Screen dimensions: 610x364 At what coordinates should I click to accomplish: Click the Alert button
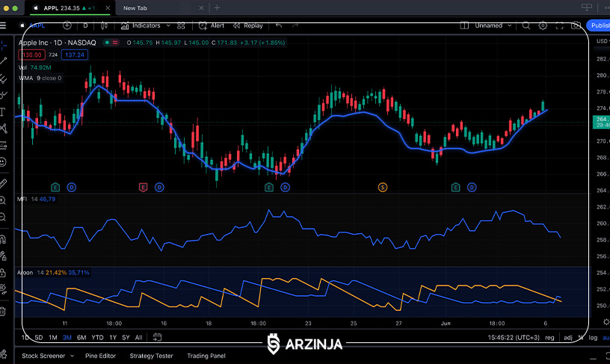(x=212, y=25)
